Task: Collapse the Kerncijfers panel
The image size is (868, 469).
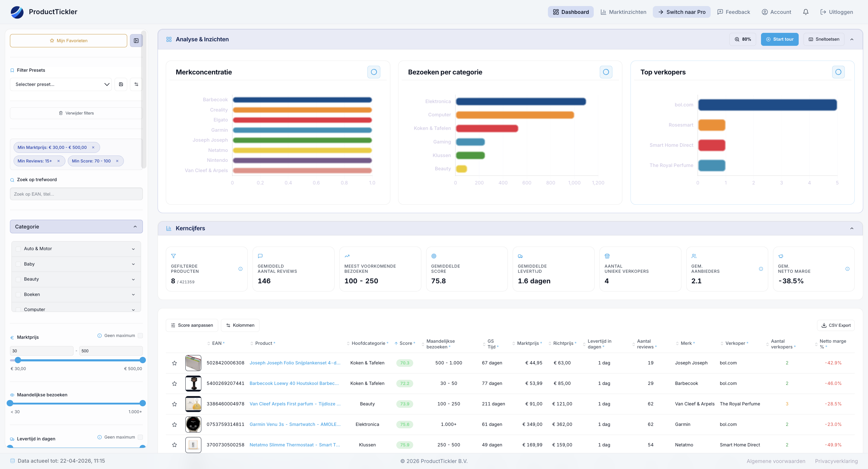Action: point(852,228)
